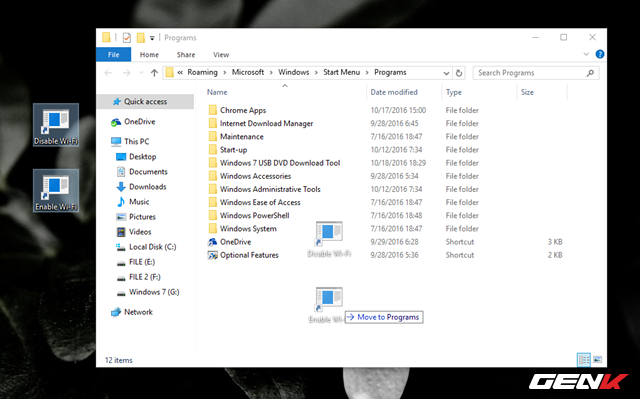This screenshot has width=640, height=399.
Task: Select the Optional Features shortcut
Action: (249, 255)
